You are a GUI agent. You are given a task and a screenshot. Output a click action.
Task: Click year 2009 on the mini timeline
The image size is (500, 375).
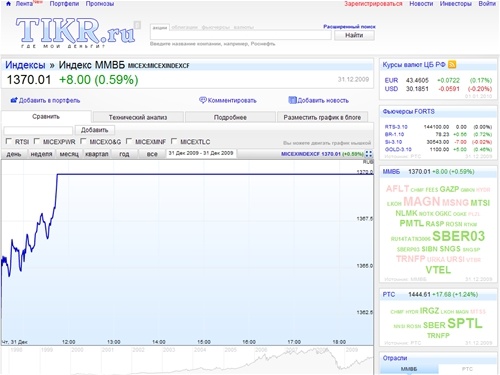point(352,350)
